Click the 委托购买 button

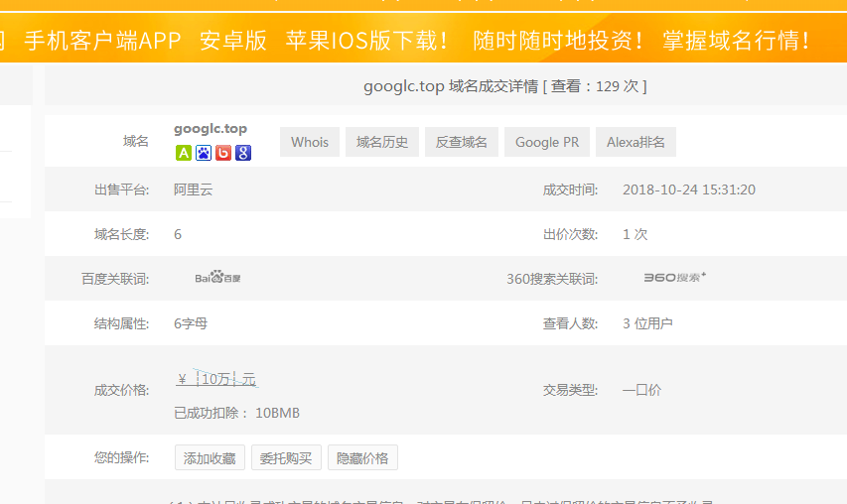[286, 457]
